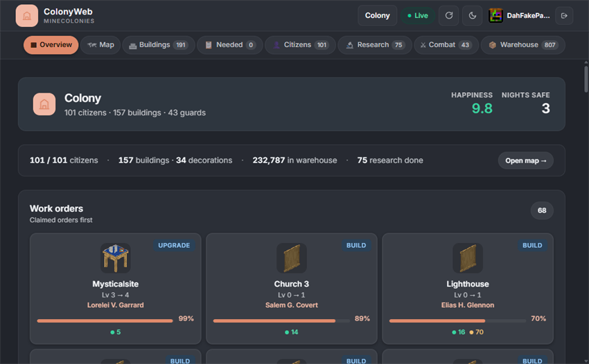Click the work orders count badge 68
Image resolution: width=589 pixels, height=364 pixels.
click(x=542, y=210)
